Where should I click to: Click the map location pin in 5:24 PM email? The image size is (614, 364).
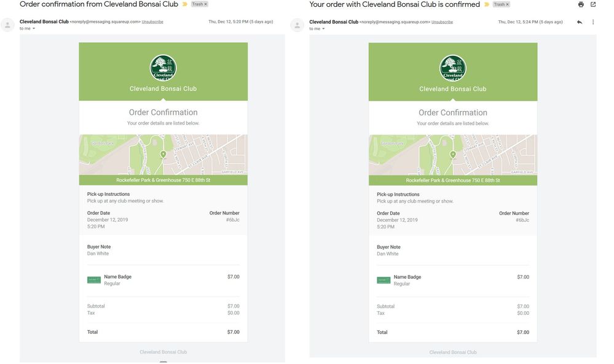pos(453,154)
